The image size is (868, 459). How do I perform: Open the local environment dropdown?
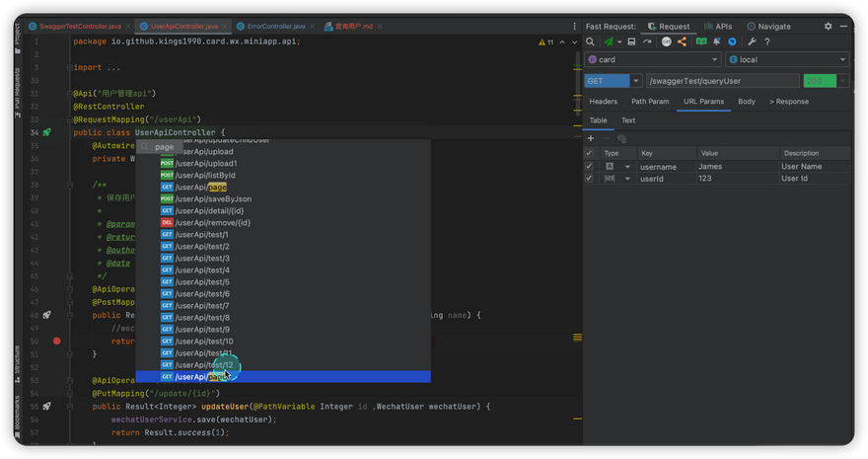pos(786,60)
